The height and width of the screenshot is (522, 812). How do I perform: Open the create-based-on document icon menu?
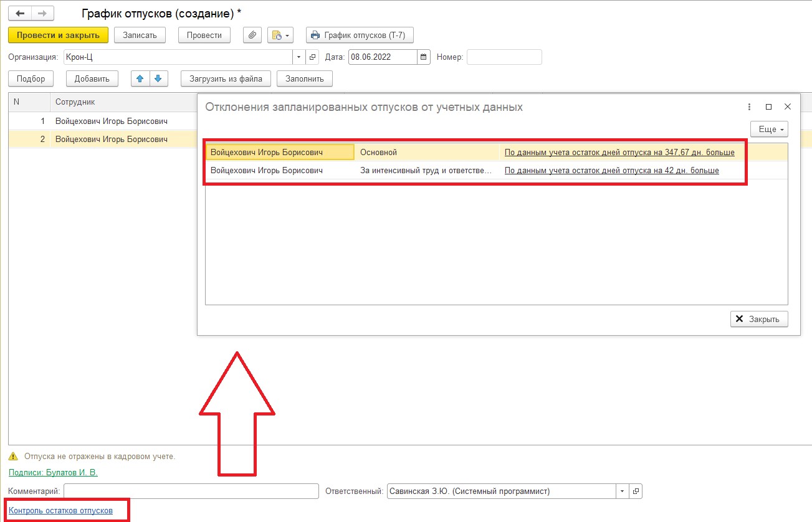click(280, 35)
